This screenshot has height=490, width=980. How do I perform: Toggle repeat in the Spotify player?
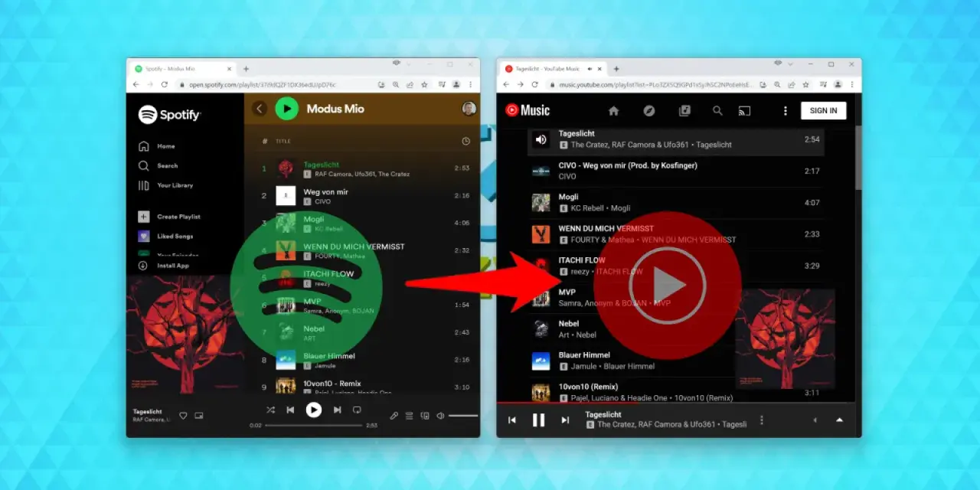click(357, 410)
